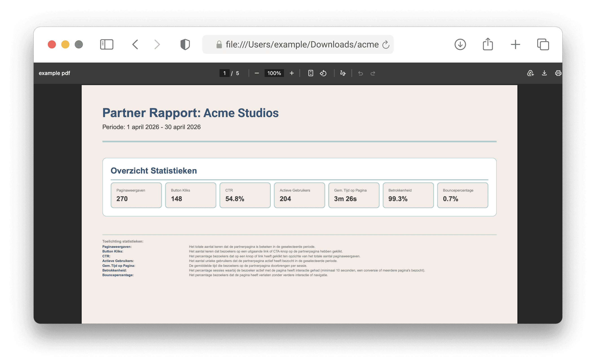Screen dimensions: 596x364
Task: Click the undo arrow in PDF toolbar
Action: [360, 73]
